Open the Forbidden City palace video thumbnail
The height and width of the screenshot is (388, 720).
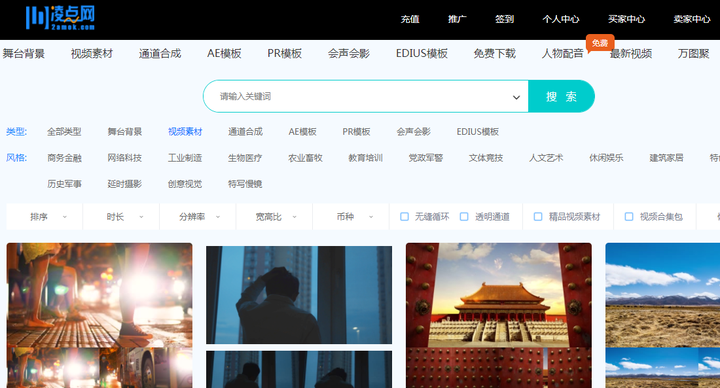[x=499, y=315]
